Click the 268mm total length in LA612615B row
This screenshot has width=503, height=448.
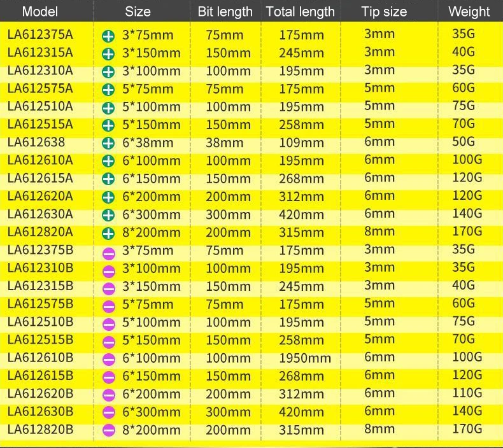[x=301, y=376]
